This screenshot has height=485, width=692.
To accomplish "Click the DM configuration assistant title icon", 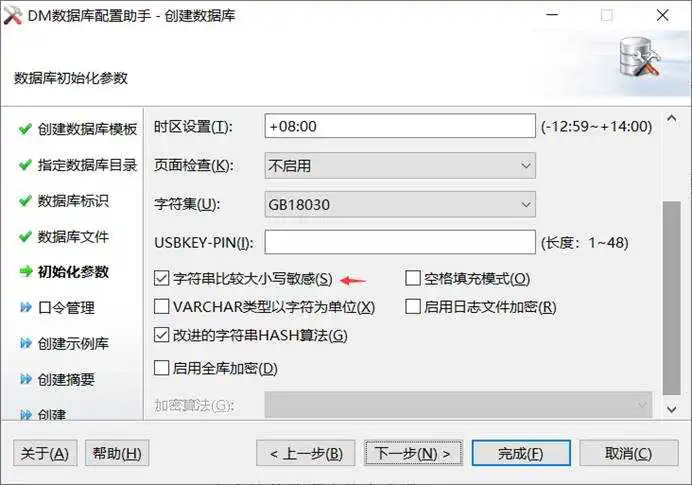I will [12, 16].
